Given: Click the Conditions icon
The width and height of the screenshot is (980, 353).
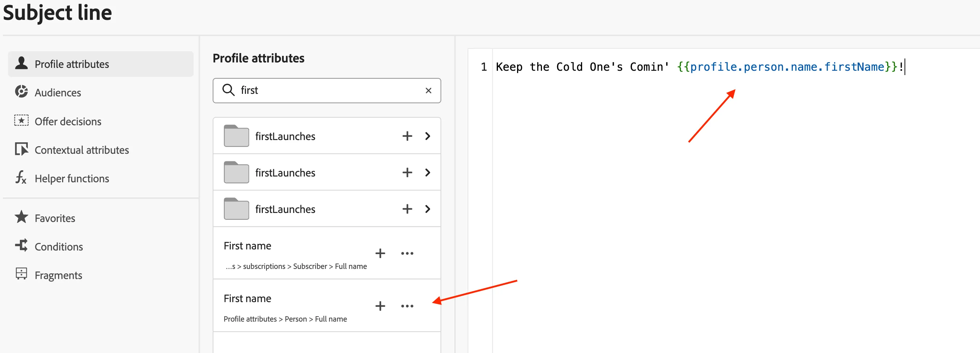Looking at the screenshot, I should coord(21,246).
